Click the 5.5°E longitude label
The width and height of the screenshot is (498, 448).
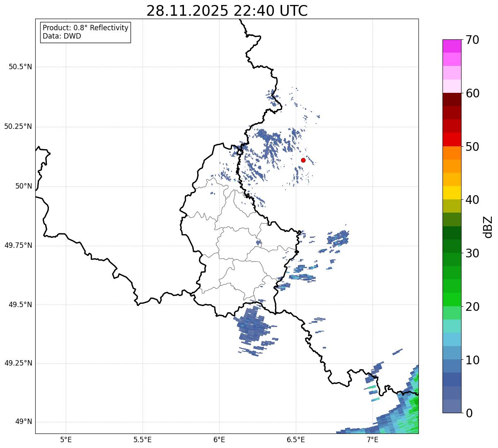point(143,439)
